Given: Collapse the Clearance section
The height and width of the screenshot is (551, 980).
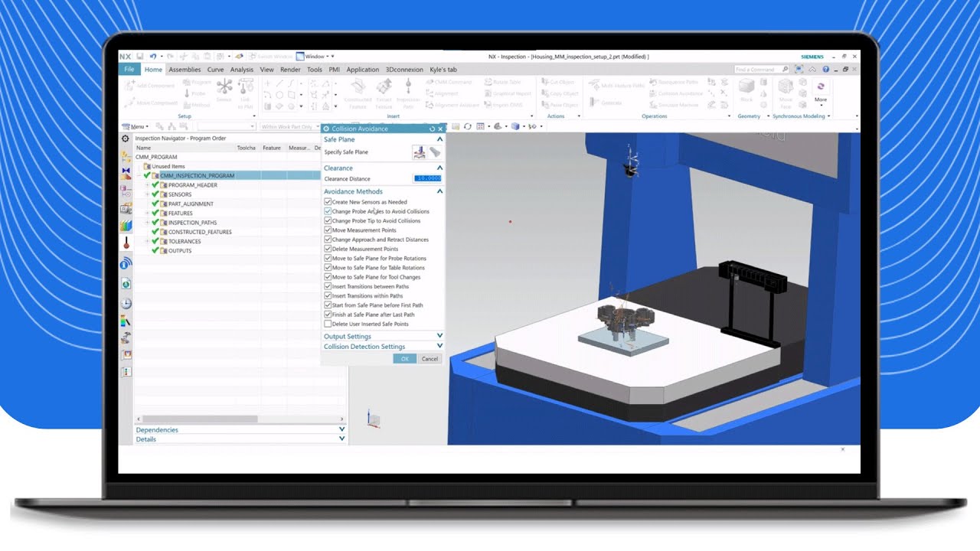Looking at the screenshot, I should tap(439, 168).
